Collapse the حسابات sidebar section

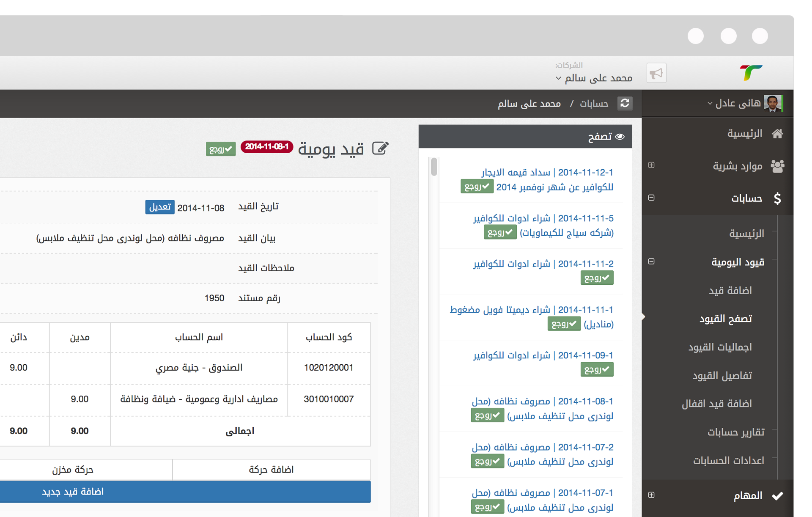(651, 198)
